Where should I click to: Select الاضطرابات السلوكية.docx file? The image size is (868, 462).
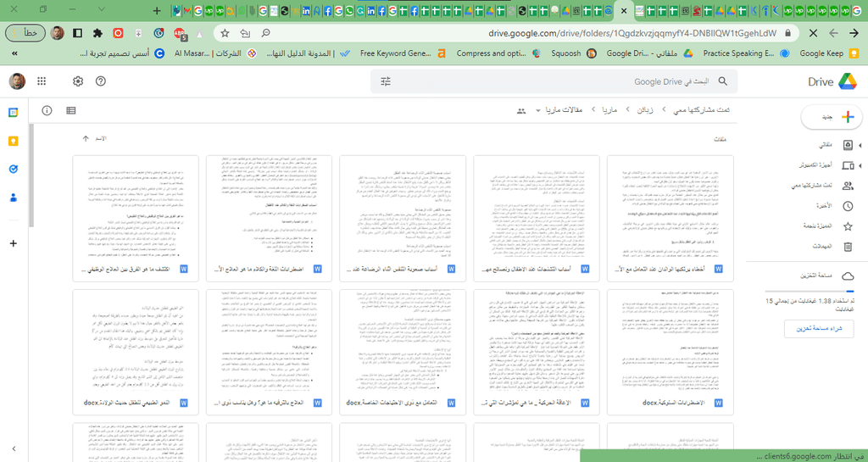pos(670,352)
